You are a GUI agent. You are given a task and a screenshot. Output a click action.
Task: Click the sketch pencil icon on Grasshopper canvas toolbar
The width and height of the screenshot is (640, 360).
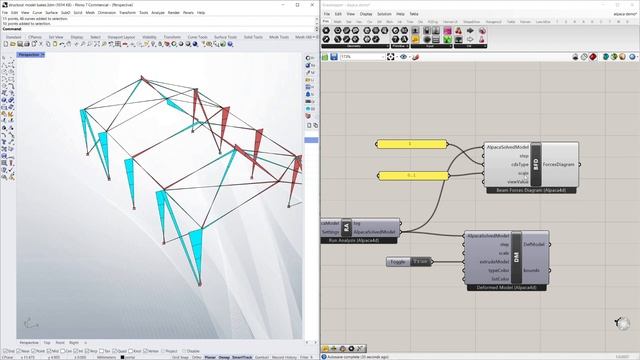(x=416, y=57)
